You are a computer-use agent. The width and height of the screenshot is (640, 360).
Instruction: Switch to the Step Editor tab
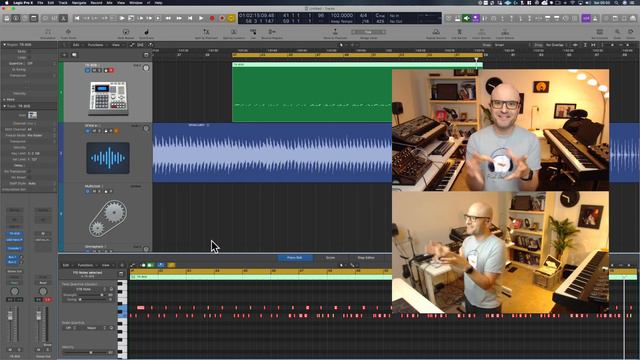click(366, 258)
